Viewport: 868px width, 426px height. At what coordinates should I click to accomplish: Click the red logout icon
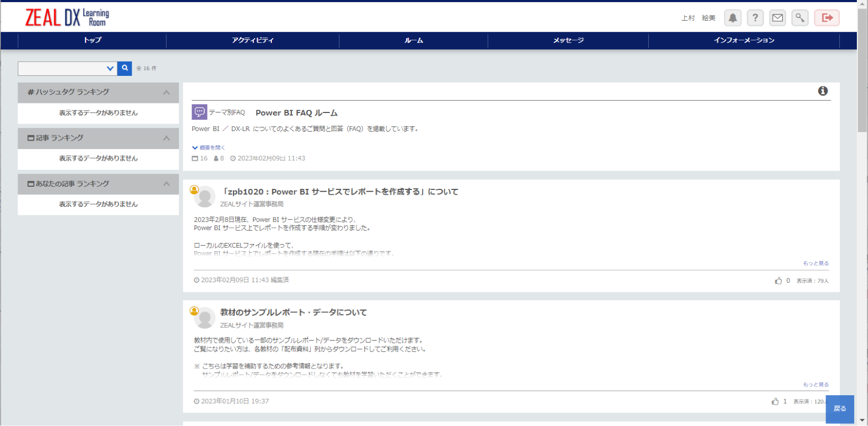827,18
